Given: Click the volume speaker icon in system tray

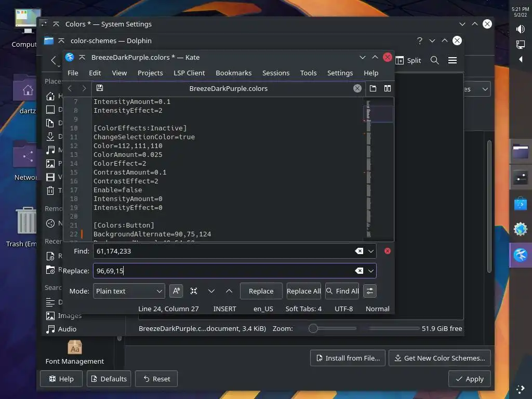Looking at the screenshot, I should click(521, 29).
